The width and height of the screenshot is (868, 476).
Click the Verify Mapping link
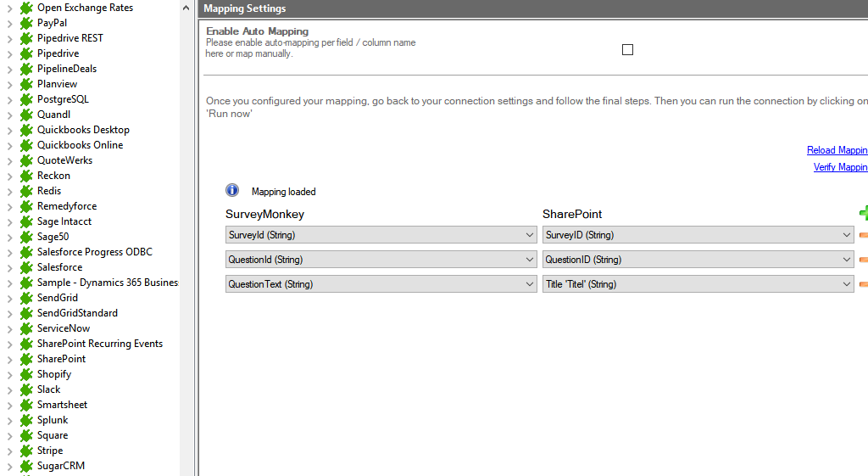pos(839,167)
